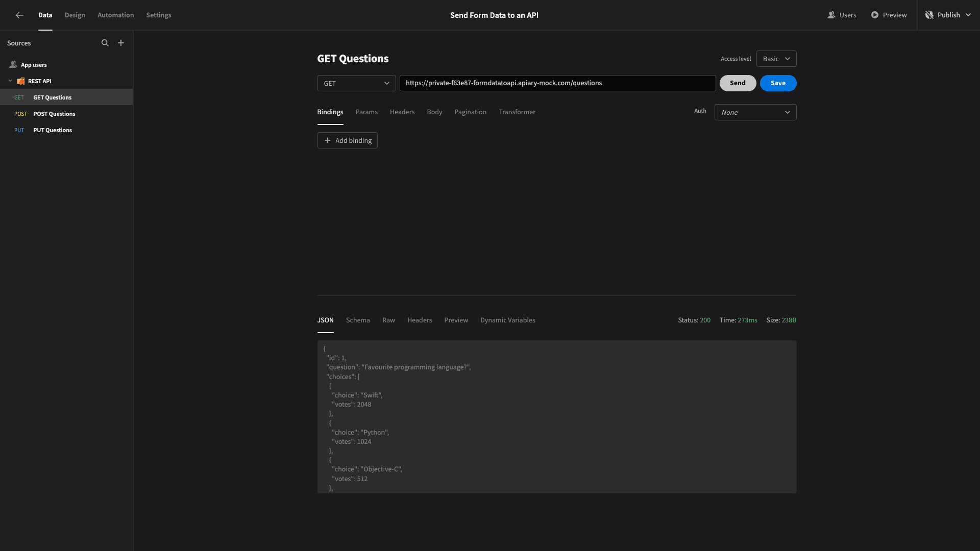This screenshot has width=980, height=551.
Task: Click the Preview play icon
Action: click(x=875, y=15)
